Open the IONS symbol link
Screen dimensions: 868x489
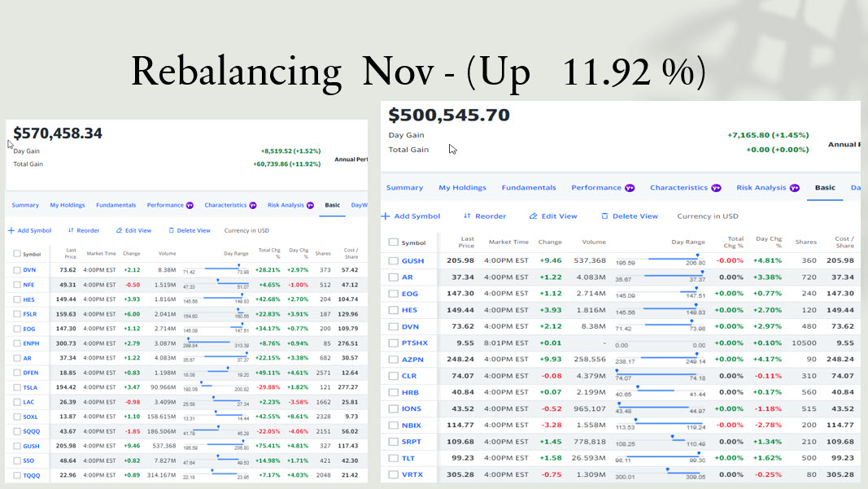[x=412, y=408]
